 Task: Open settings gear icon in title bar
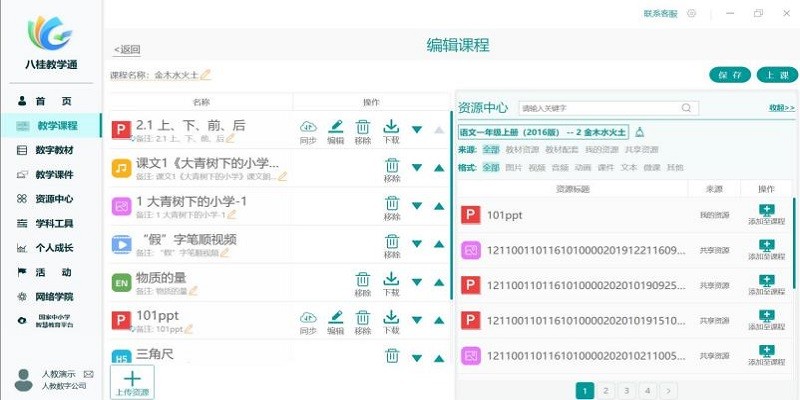click(691, 14)
